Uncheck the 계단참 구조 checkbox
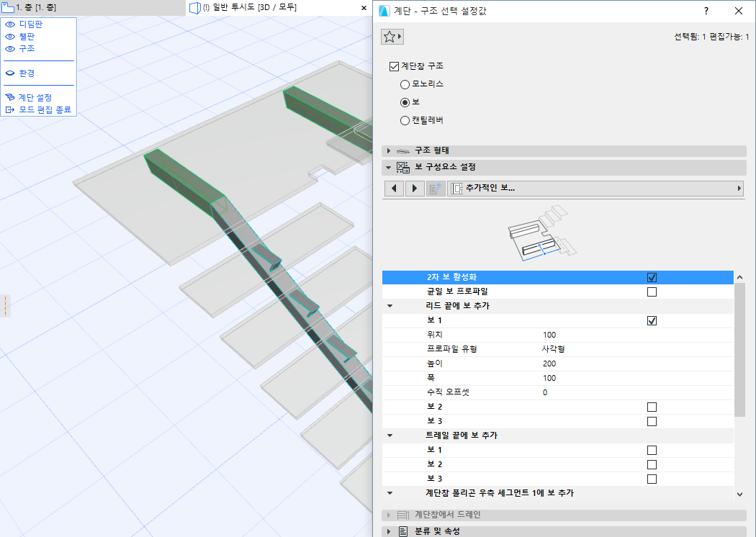Viewport: 756px width, 537px height. click(394, 66)
